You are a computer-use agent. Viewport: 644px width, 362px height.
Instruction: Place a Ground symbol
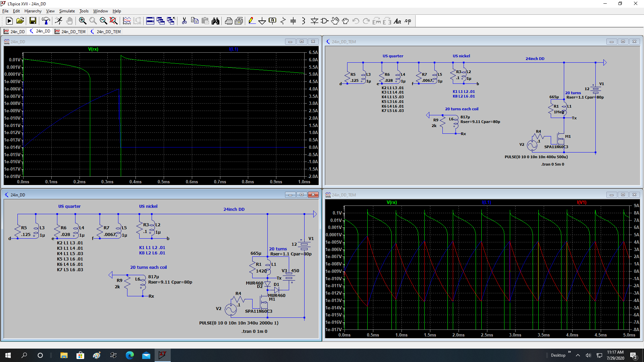click(x=262, y=21)
